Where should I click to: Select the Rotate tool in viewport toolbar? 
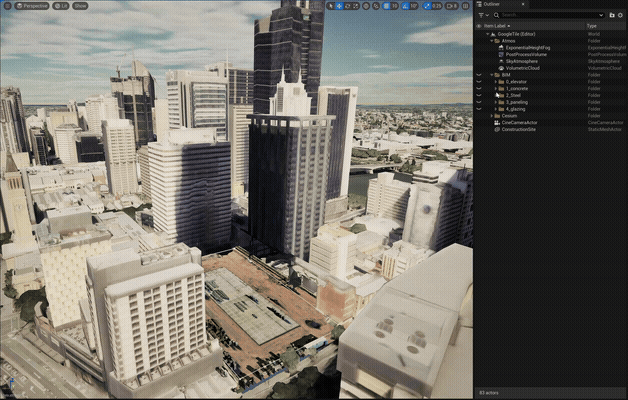350,6
